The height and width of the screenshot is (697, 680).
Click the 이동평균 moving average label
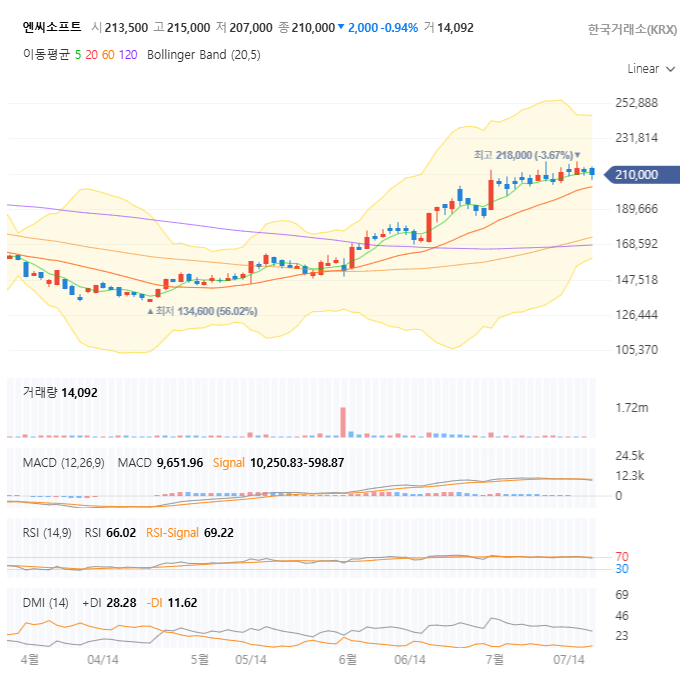[x=46, y=54]
